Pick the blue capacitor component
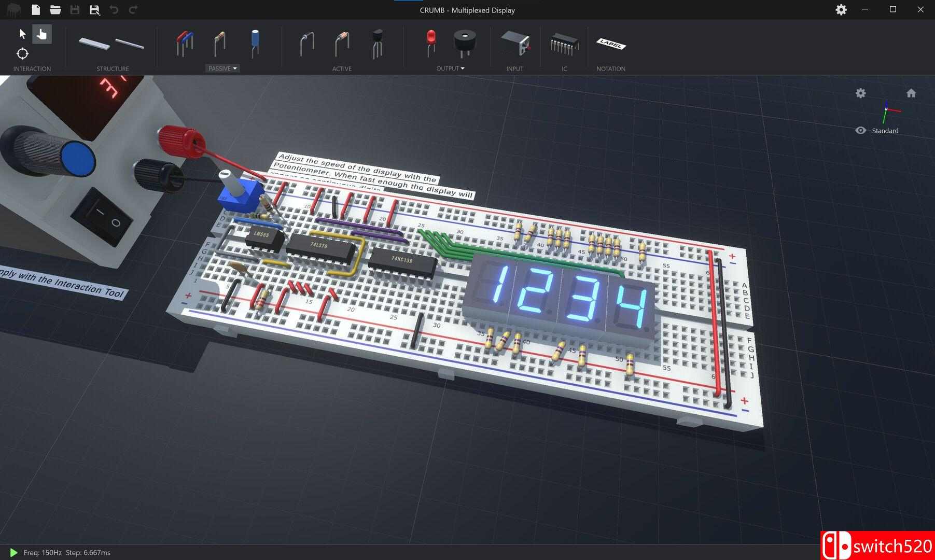This screenshot has width=935, height=560. coord(255,43)
